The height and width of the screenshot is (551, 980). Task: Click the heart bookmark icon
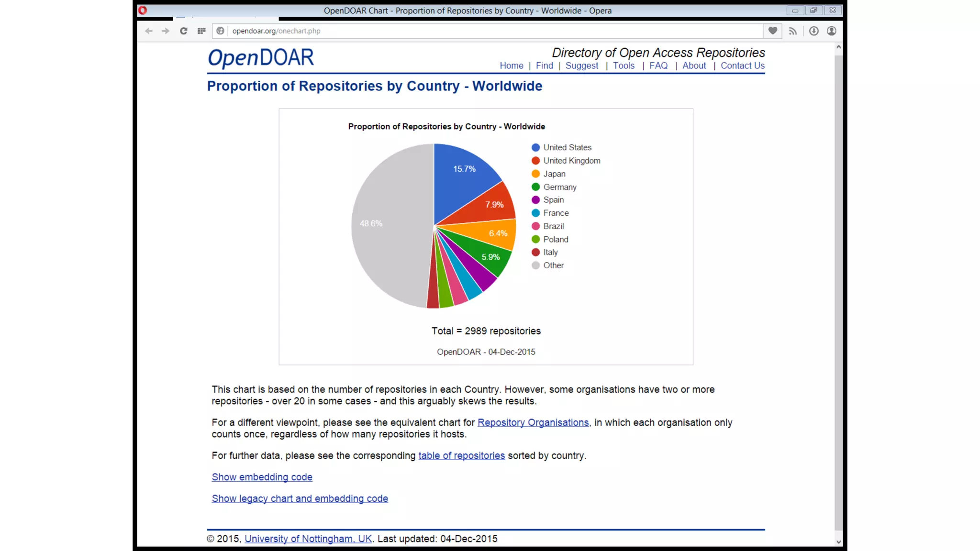click(773, 31)
